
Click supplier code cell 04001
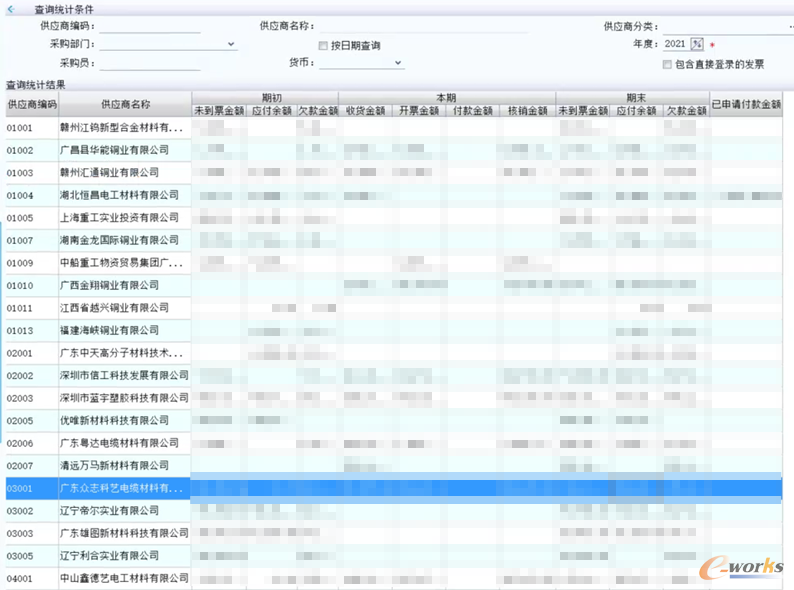[x=32, y=578]
